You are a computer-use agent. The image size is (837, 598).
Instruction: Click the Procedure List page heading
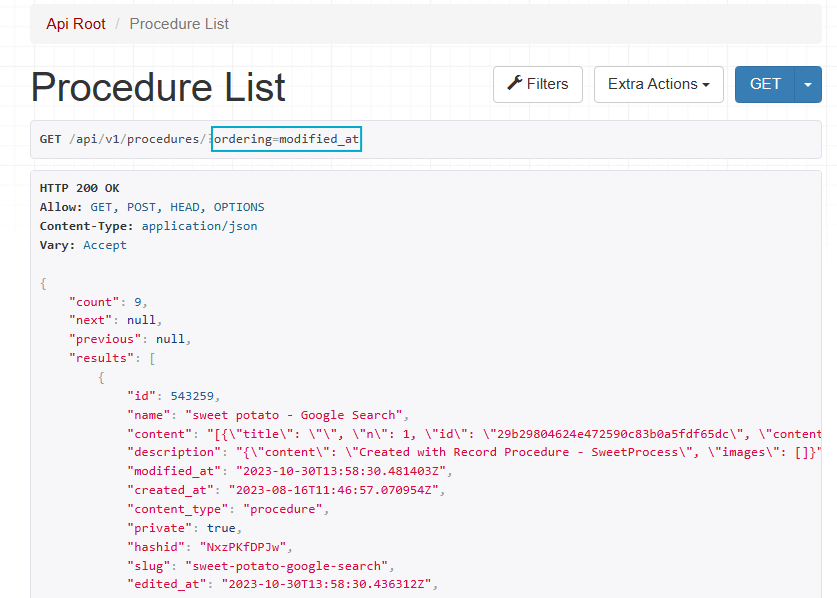[158, 88]
